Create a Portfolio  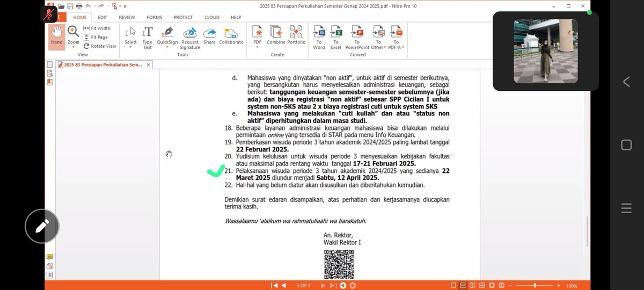[296, 34]
